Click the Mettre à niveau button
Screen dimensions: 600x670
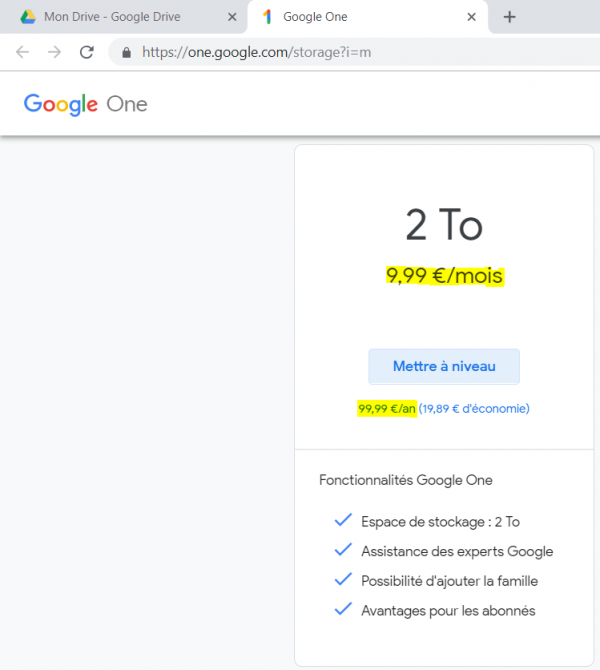444,367
